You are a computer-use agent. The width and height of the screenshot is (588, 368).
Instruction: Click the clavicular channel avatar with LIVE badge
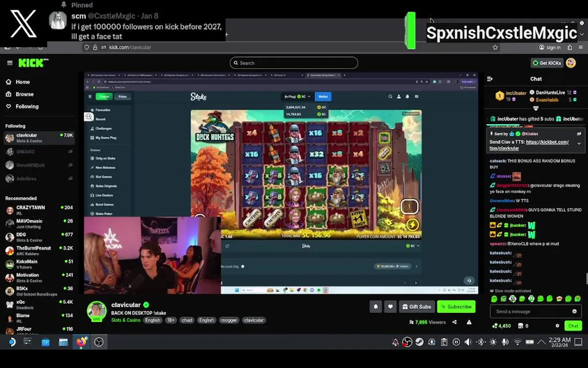point(97,311)
